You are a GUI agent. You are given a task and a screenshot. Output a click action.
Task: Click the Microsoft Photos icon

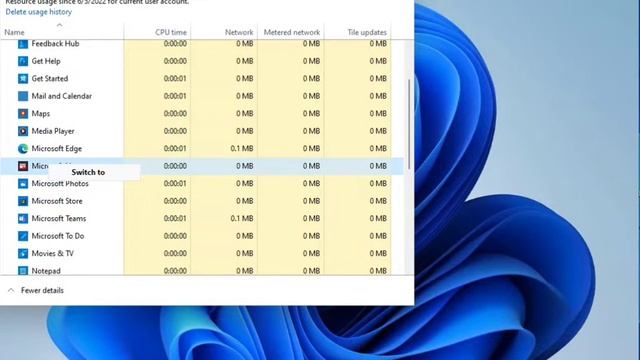(23, 184)
